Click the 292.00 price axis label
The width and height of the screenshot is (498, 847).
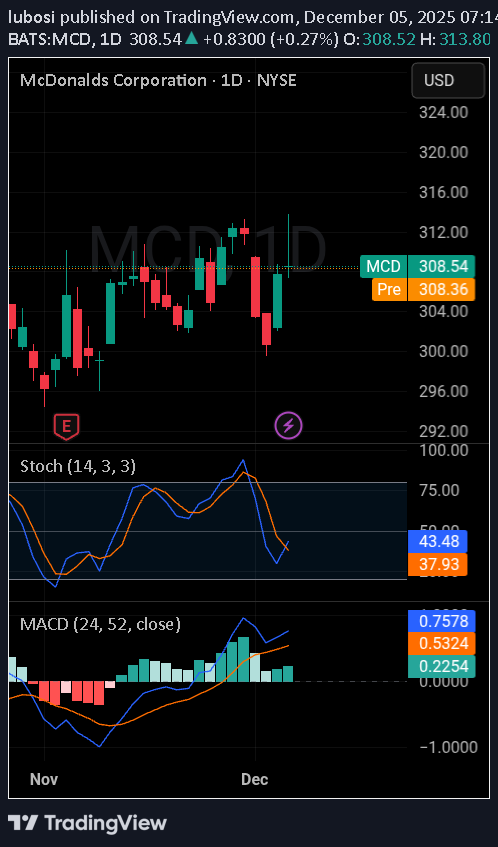tap(443, 431)
